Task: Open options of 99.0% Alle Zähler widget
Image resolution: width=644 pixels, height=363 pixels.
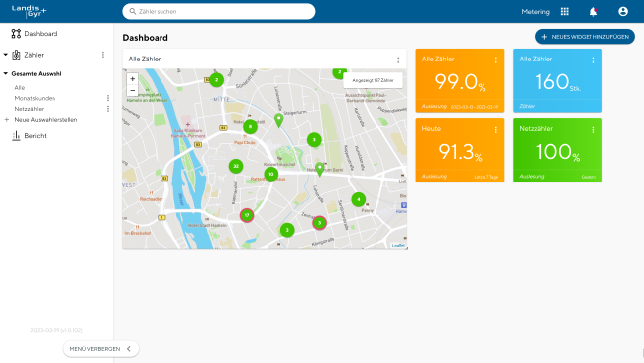Action: coord(496,60)
